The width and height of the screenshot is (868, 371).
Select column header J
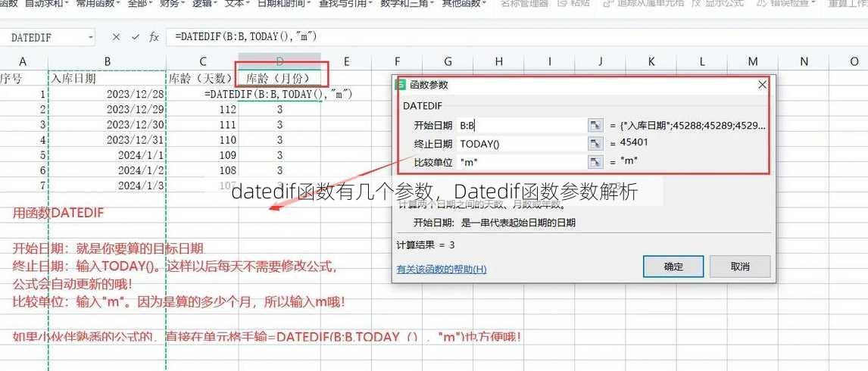click(600, 61)
